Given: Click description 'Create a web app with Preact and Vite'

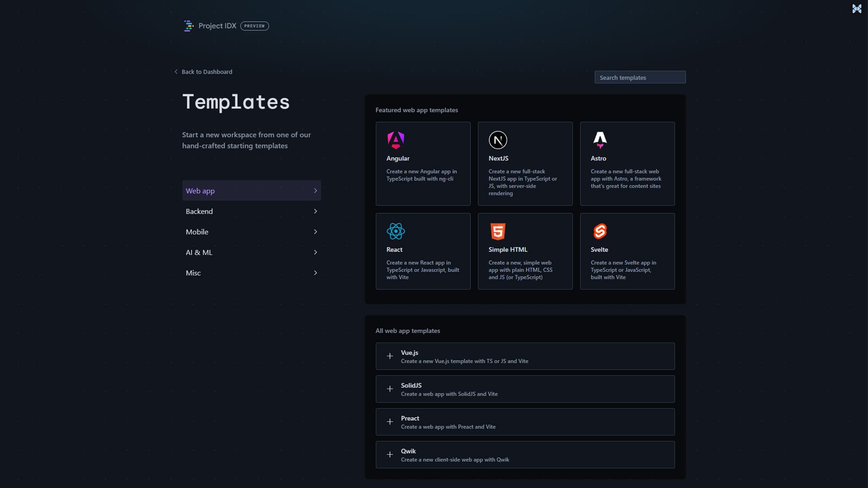Looking at the screenshot, I should 448,427.
